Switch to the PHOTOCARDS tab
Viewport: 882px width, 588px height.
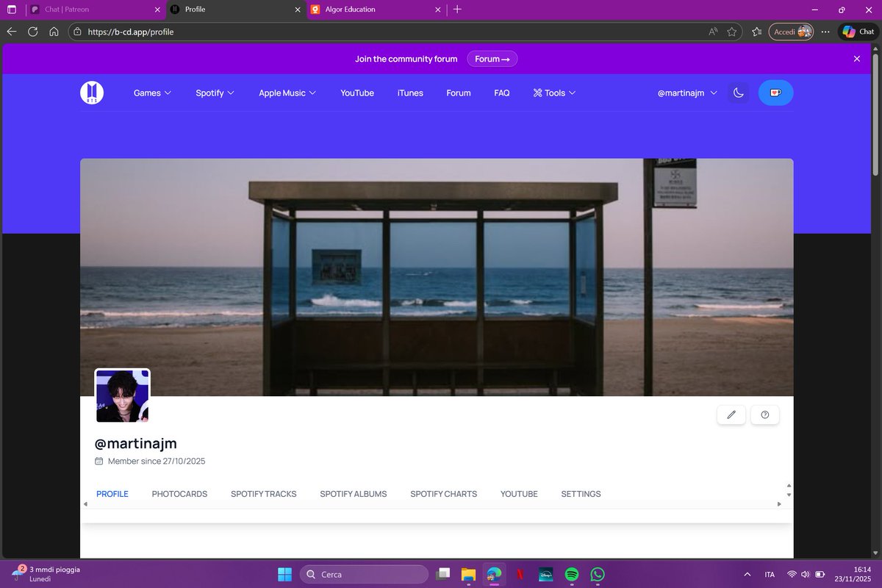179,493
